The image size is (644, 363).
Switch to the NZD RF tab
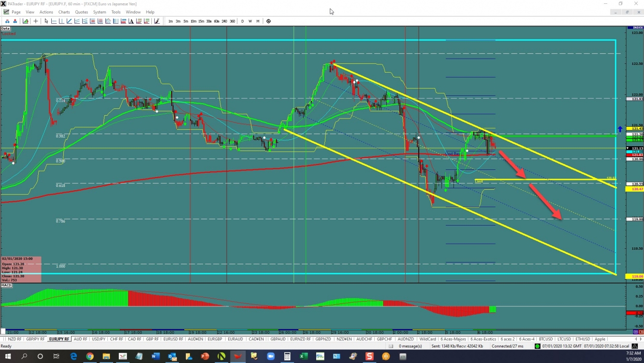(15, 339)
